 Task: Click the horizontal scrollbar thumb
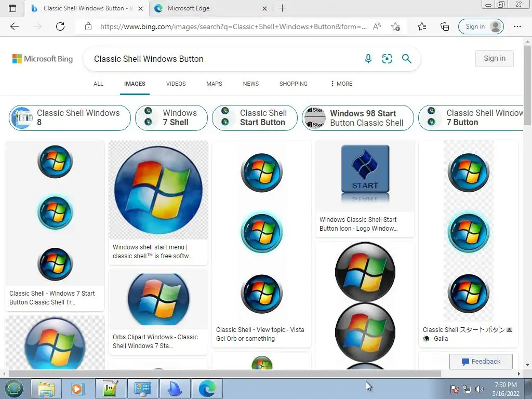[x=224, y=374]
